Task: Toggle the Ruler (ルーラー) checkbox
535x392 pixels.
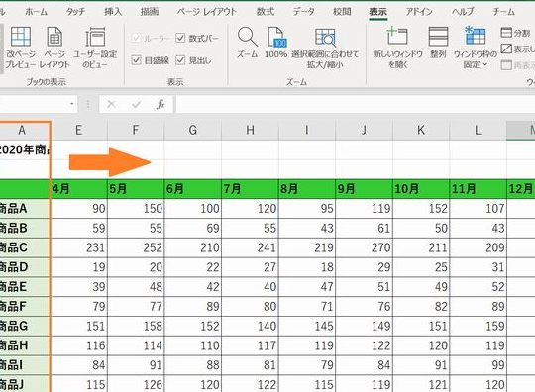Action: click(136, 38)
